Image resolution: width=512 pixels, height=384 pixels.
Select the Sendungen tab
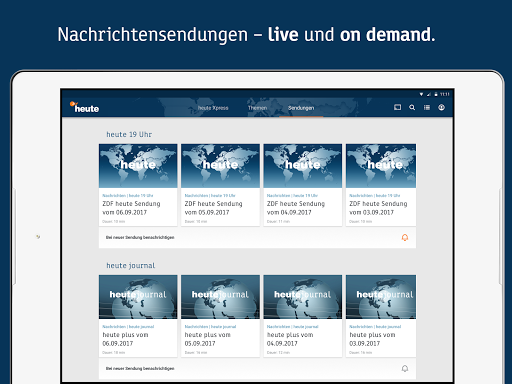(x=301, y=108)
